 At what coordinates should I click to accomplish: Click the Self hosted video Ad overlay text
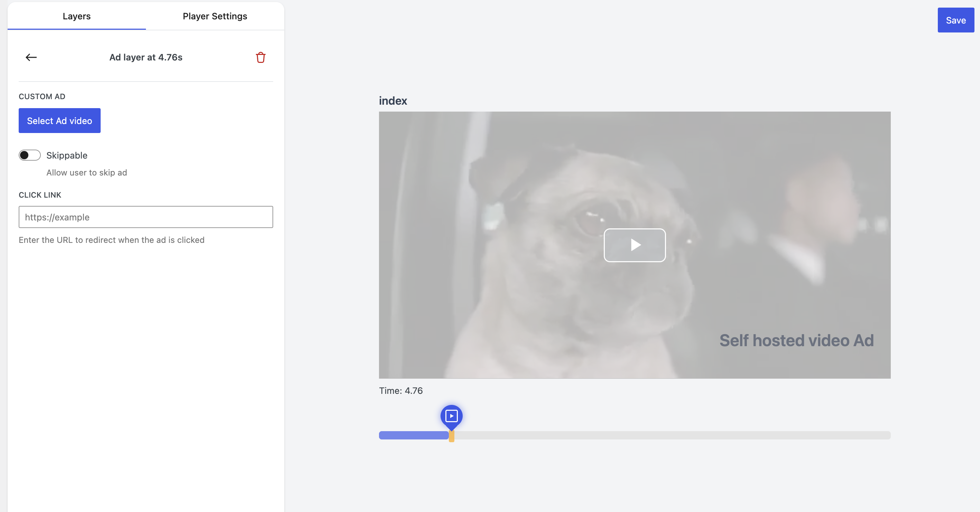[x=796, y=341]
